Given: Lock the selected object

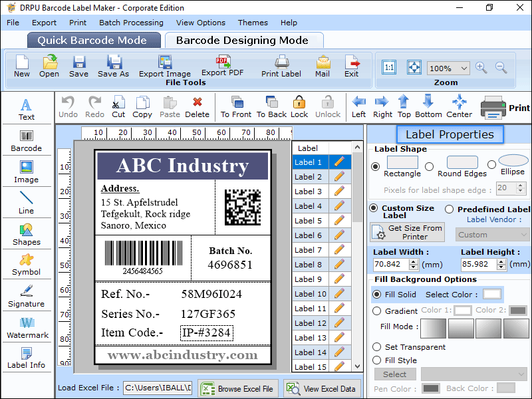Looking at the screenshot, I should point(299,107).
